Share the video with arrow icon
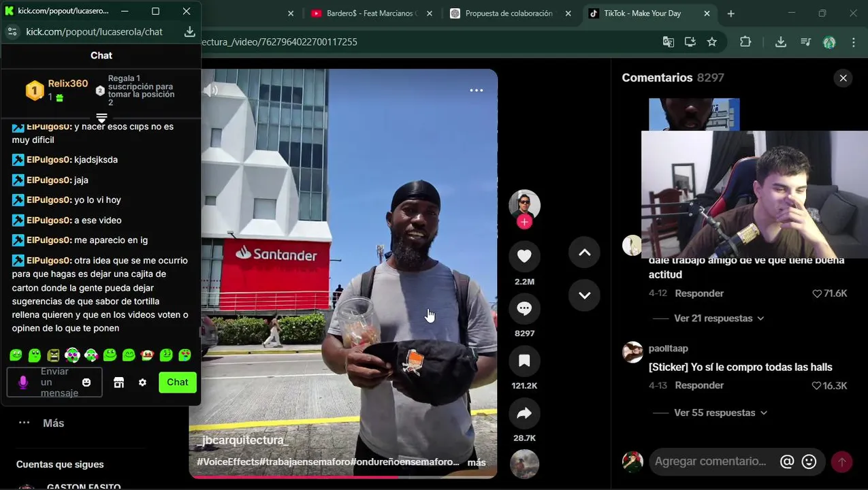 tap(524, 413)
